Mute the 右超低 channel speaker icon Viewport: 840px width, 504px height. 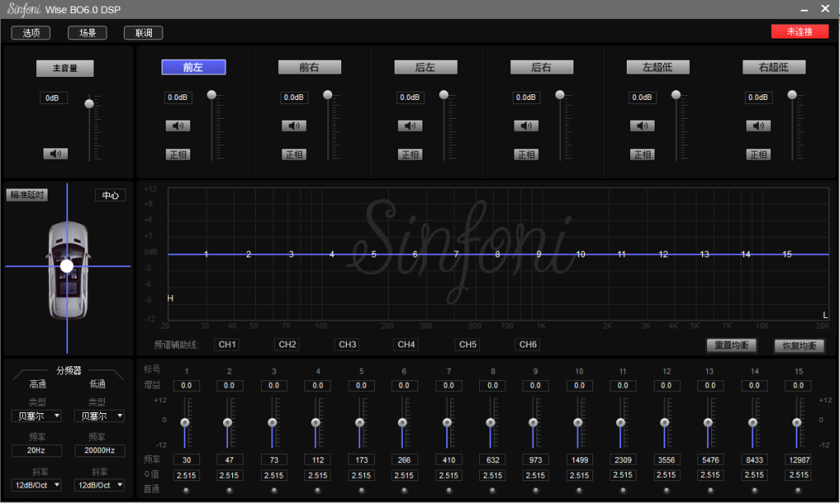[x=758, y=125]
